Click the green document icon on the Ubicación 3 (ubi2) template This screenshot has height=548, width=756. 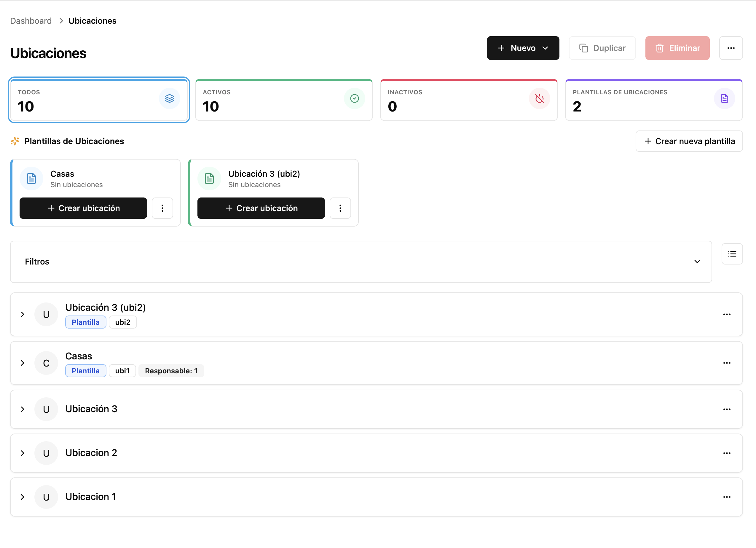point(209,179)
